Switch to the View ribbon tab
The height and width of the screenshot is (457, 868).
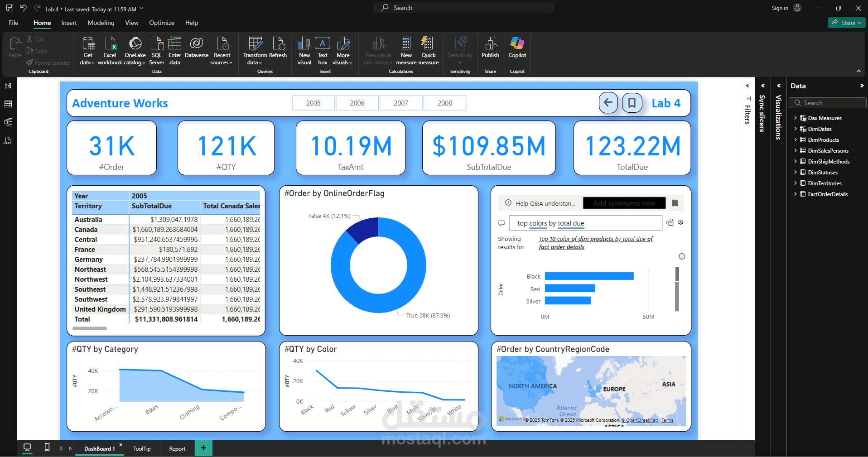tap(132, 23)
